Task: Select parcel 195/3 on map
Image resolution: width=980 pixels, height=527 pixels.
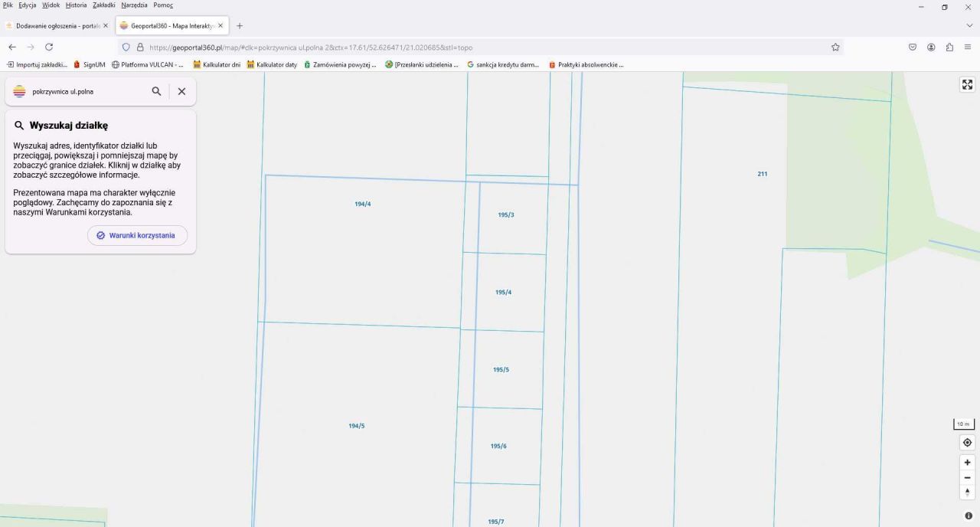Action: tap(506, 215)
